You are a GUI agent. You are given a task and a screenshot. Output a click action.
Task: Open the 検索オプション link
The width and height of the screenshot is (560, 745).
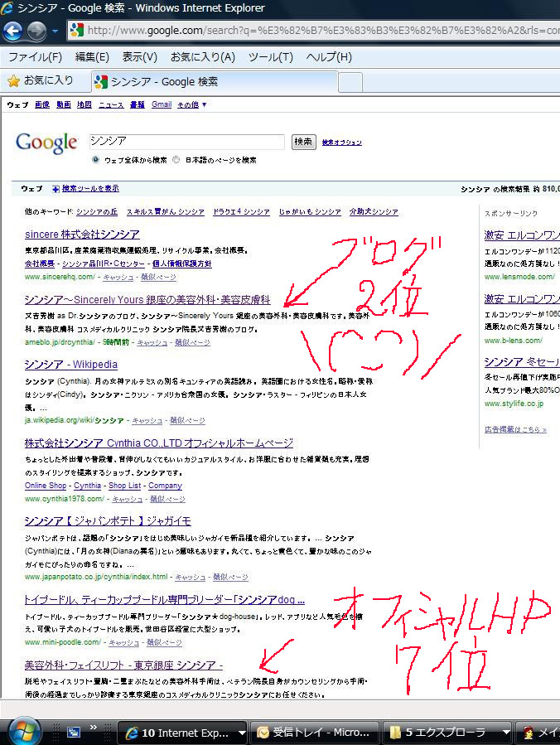[342, 142]
